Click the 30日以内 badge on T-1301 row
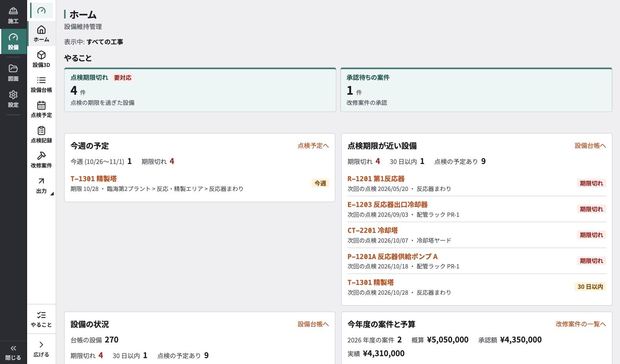Viewport: 620px width, 364px height. click(x=590, y=287)
